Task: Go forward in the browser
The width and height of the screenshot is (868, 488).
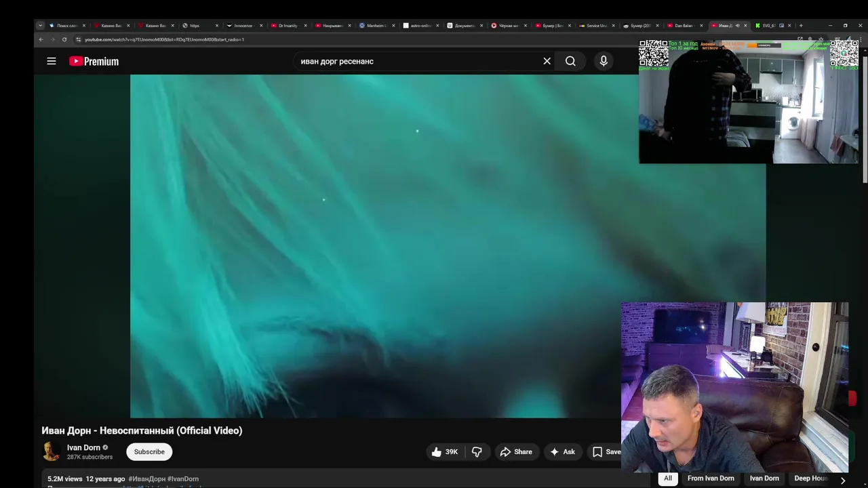Action: pyautogui.click(x=52, y=39)
